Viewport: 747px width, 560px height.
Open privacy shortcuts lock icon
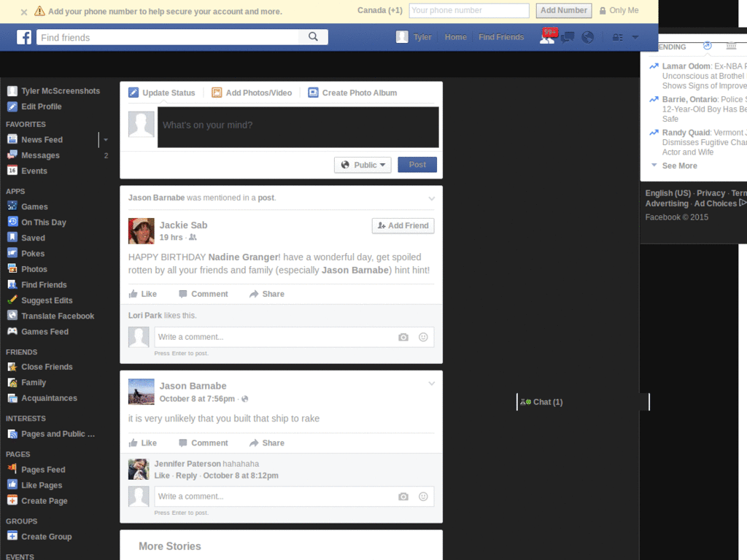point(617,37)
